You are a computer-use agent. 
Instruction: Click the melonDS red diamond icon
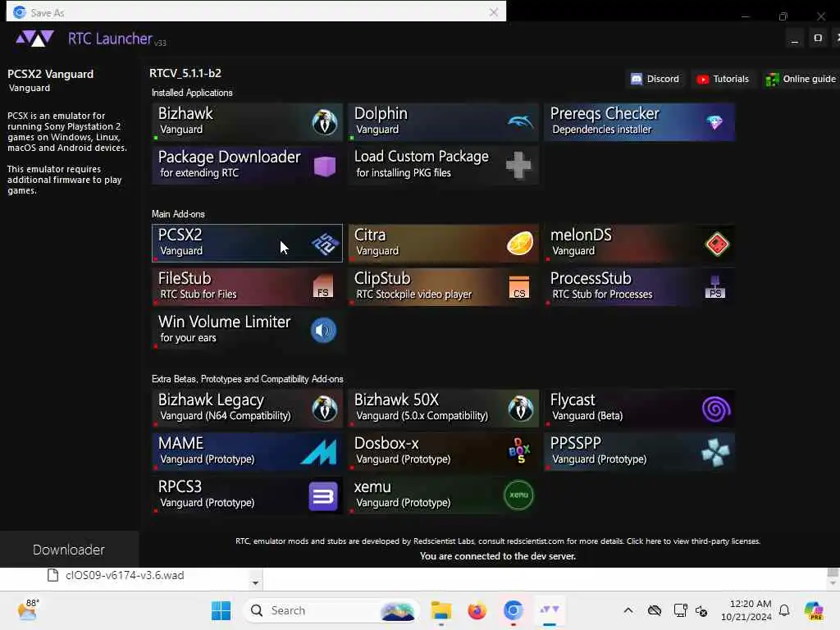point(717,244)
